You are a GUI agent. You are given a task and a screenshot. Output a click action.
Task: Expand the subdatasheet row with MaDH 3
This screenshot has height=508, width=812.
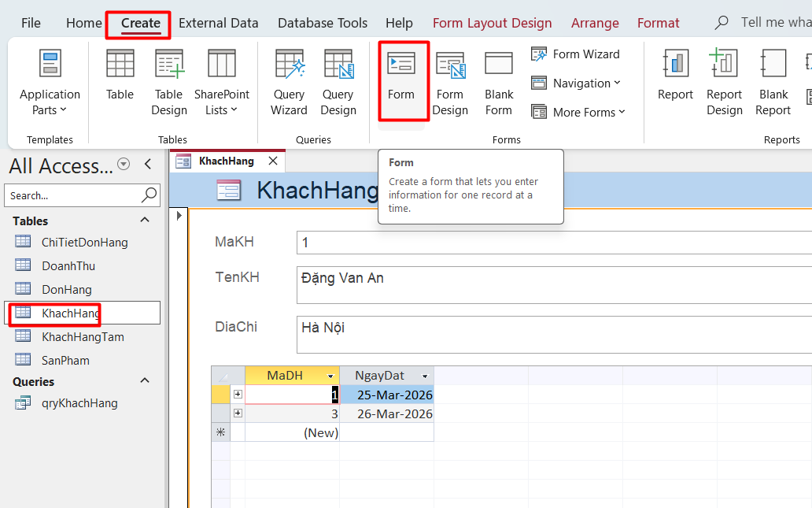(238, 413)
